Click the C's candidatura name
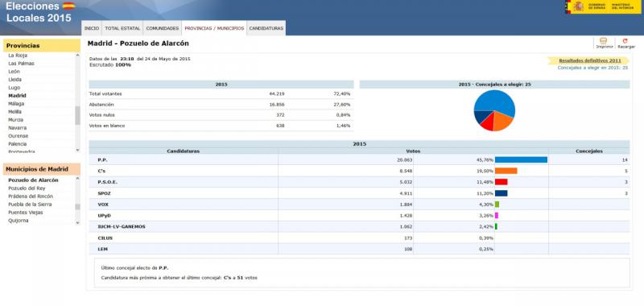 pos(101,171)
